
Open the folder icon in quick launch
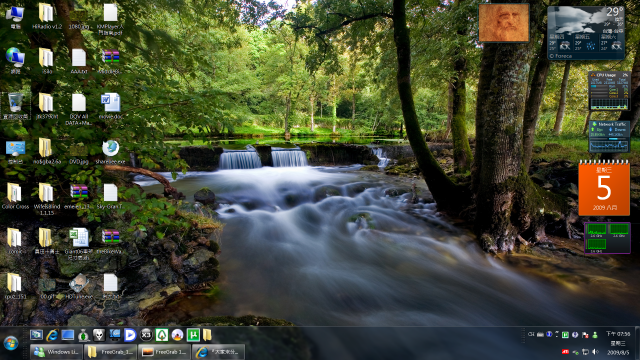point(207,335)
